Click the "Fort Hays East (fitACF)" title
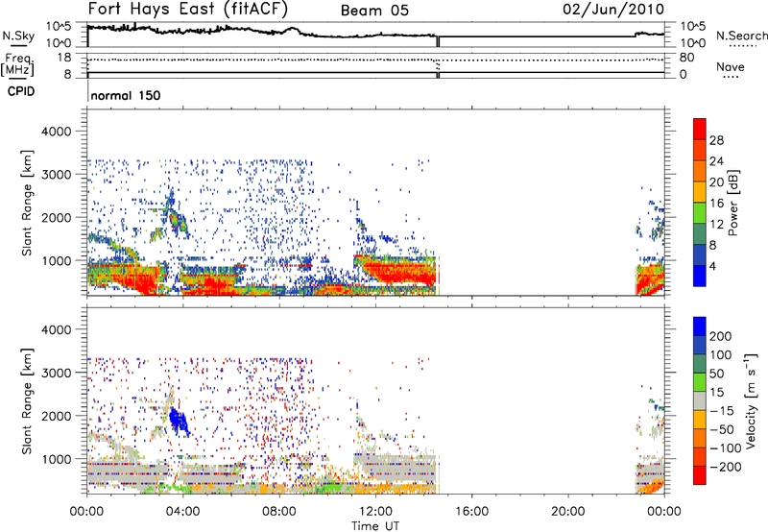Screen dimensions: 768x532 click(x=188, y=9)
